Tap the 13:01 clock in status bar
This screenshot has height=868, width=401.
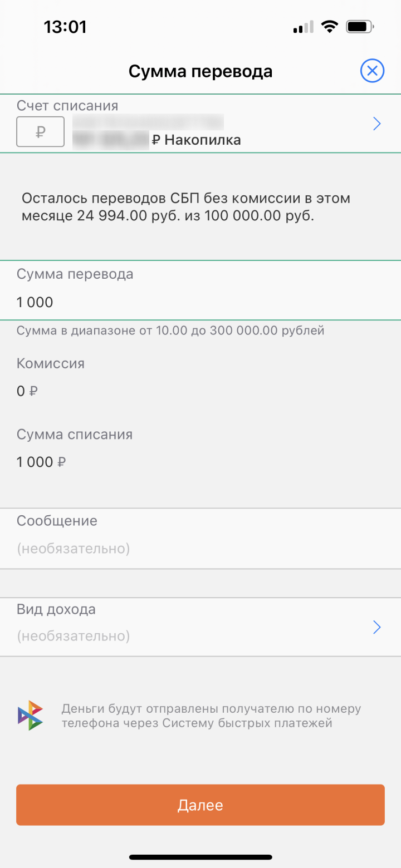pyautogui.click(x=65, y=27)
